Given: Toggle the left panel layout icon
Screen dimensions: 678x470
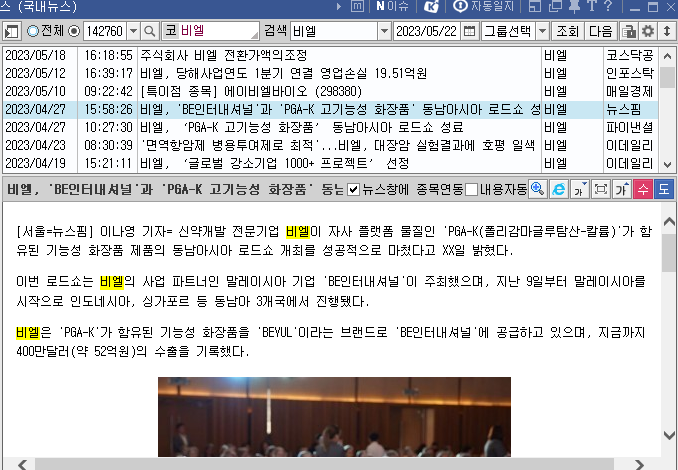Looking at the screenshot, I should coord(12,31).
